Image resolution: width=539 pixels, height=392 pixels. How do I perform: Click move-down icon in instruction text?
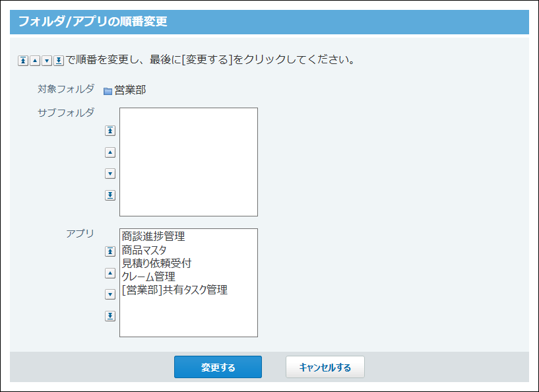(x=47, y=61)
